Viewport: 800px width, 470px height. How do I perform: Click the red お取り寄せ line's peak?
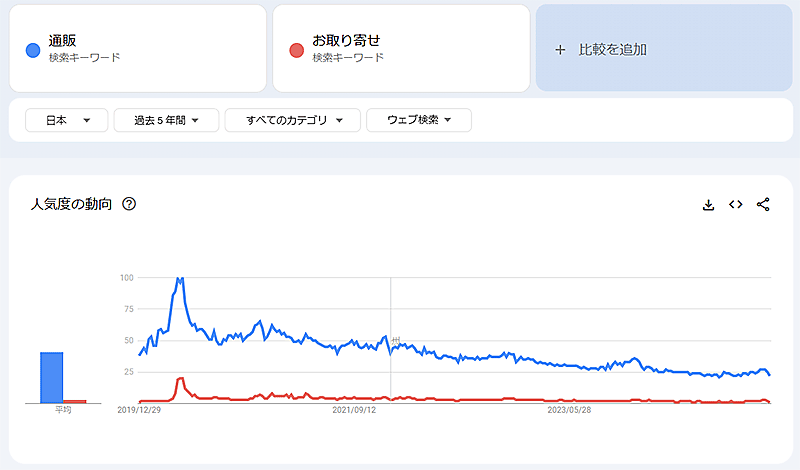coord(180,378)
